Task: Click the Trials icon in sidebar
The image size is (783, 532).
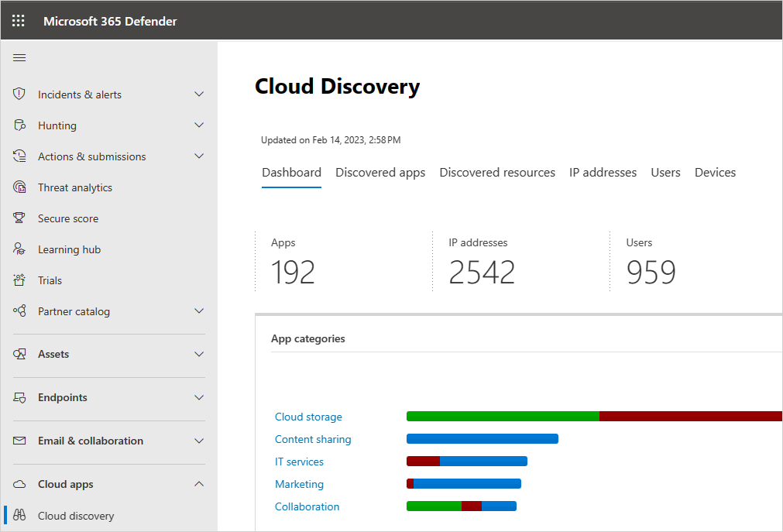Action: pyautogui.click(x=19, y=280)
